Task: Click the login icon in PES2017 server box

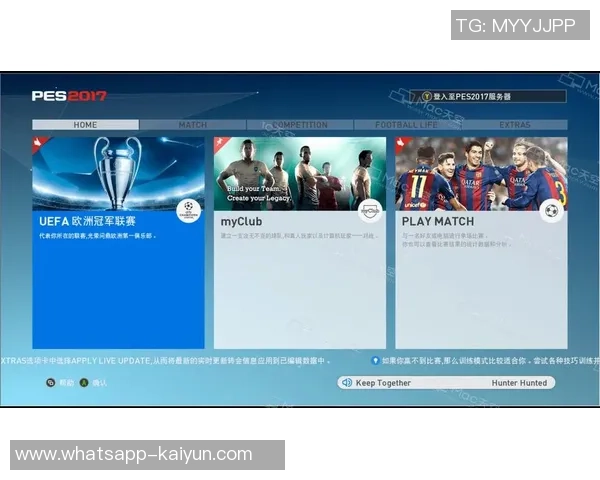Action: pyautogui.click(x=426, y=97)
